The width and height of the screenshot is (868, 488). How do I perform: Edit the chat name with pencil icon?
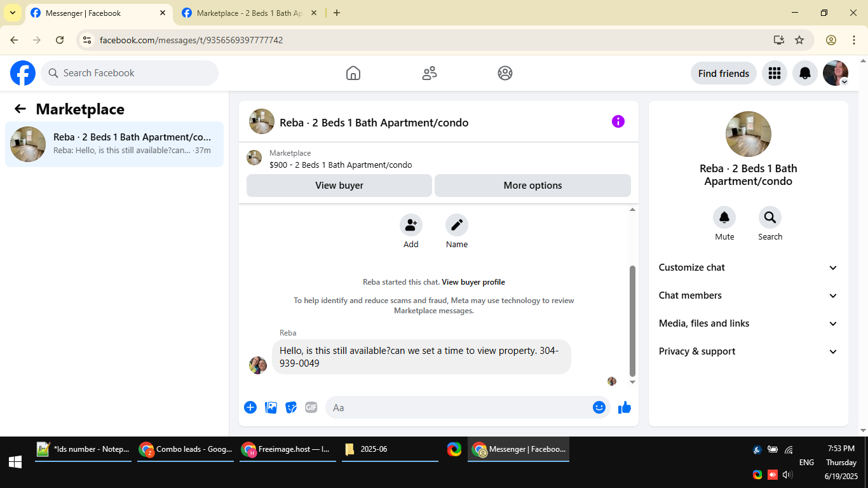point(457,225)
